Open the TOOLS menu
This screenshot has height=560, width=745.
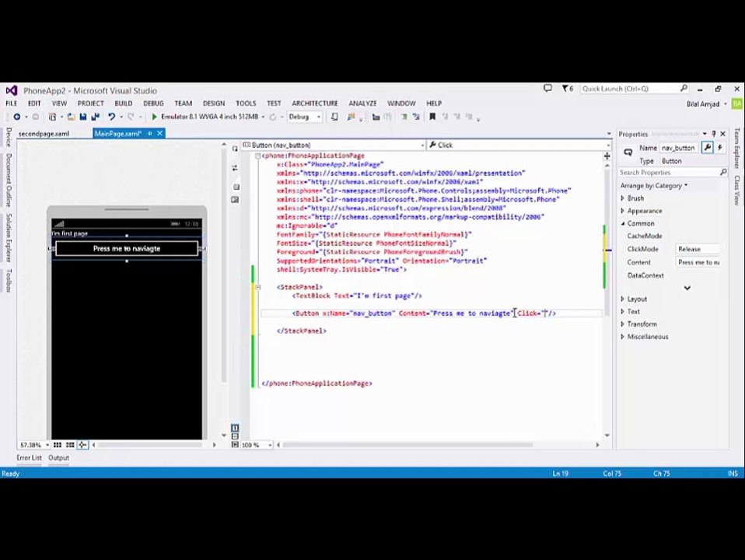[x=246, y=103]
